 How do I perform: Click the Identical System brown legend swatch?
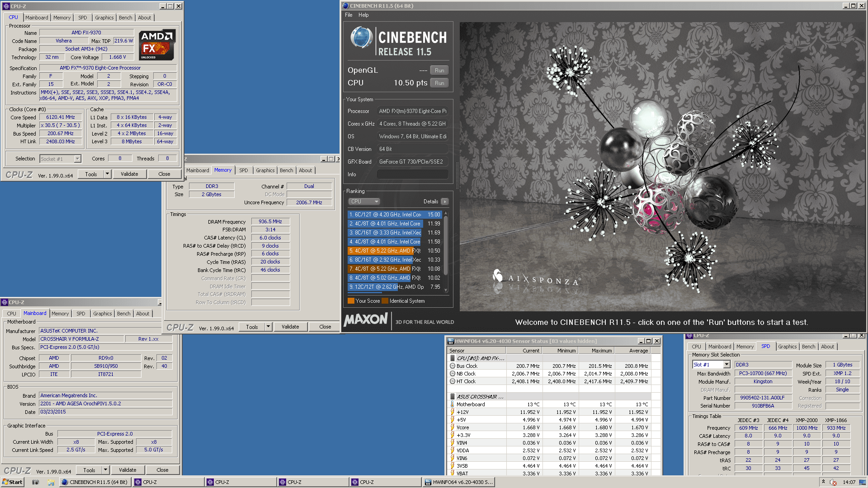pos(385,301)
